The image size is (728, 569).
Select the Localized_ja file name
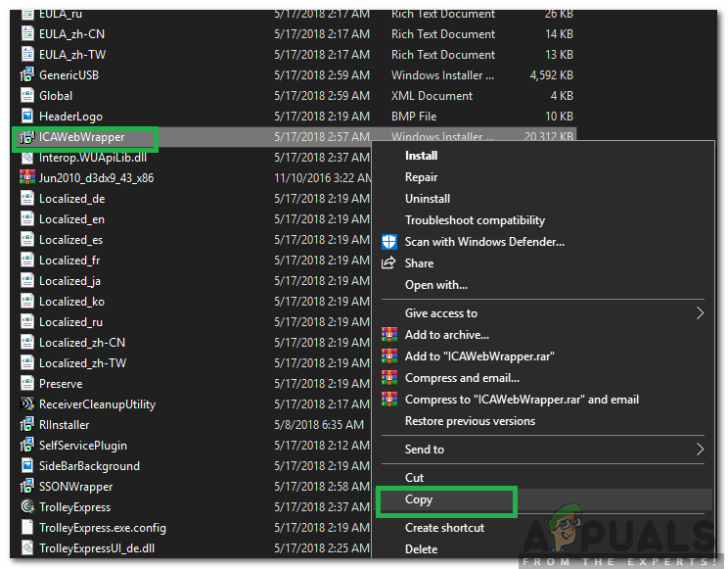coord(69,281)
